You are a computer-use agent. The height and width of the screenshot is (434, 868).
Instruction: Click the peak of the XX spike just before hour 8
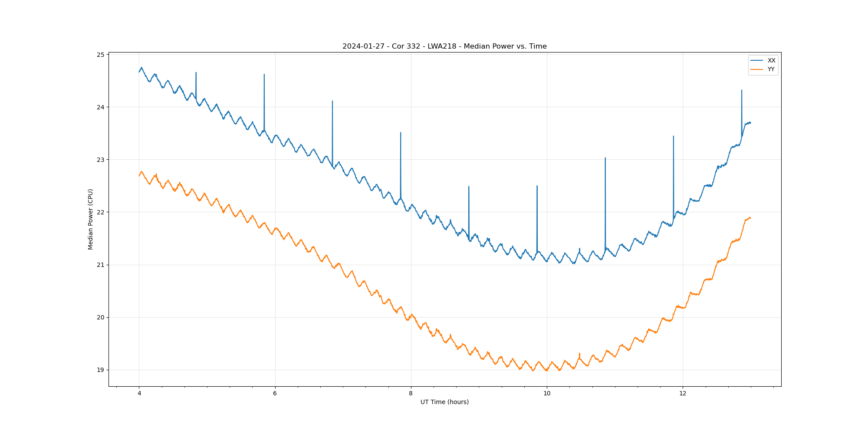(x=401, y=133)
